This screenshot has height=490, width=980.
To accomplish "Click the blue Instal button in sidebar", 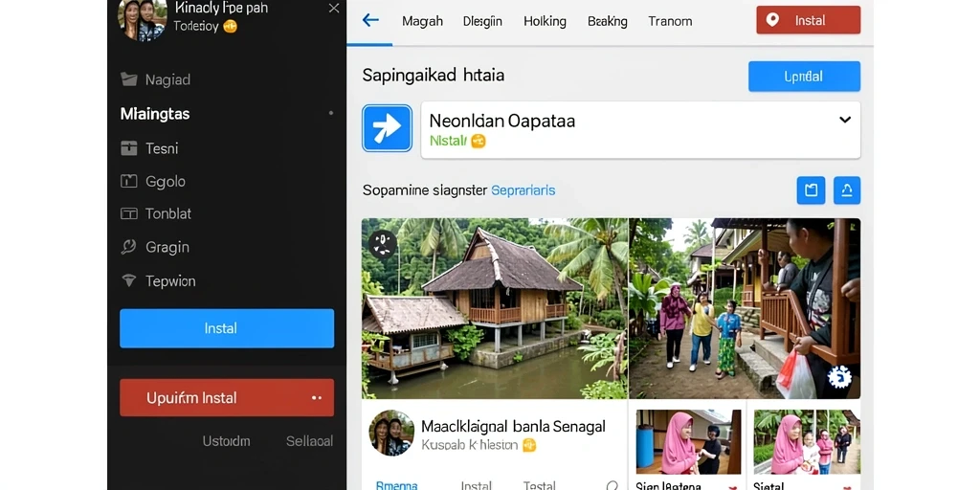I will [x=227, y=328].
